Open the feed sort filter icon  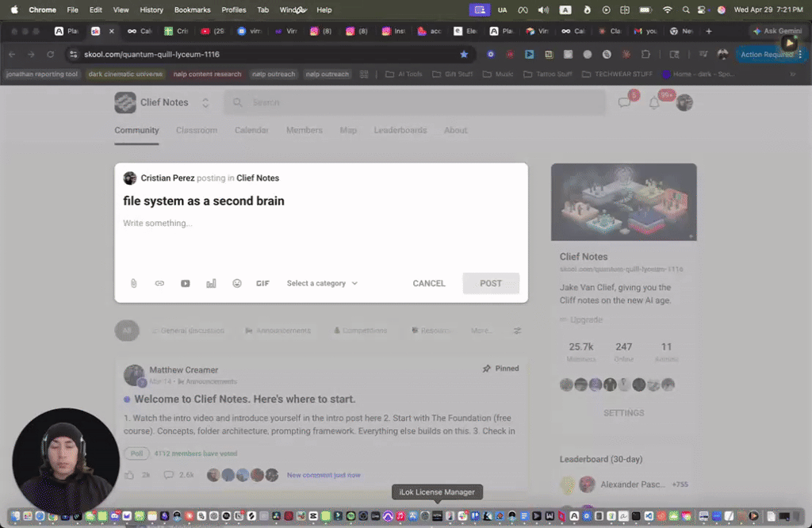click(517, 331)
